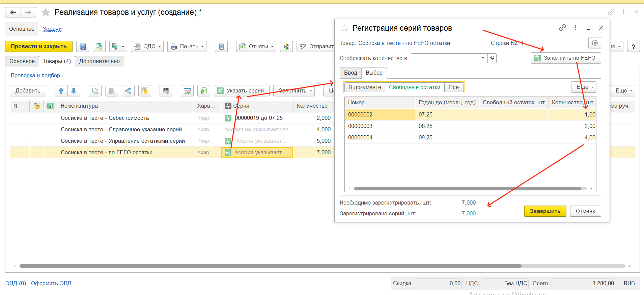Select series row 00000003
Screen dimensions: 644x295
360,126
